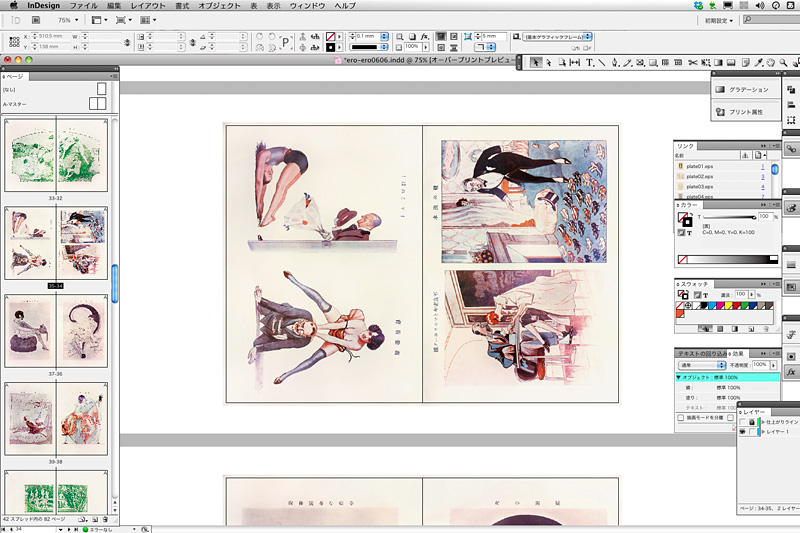Viewport: 800px width, 533px height.
Task: Select the Pen tool
Action: tap(615, 62)
